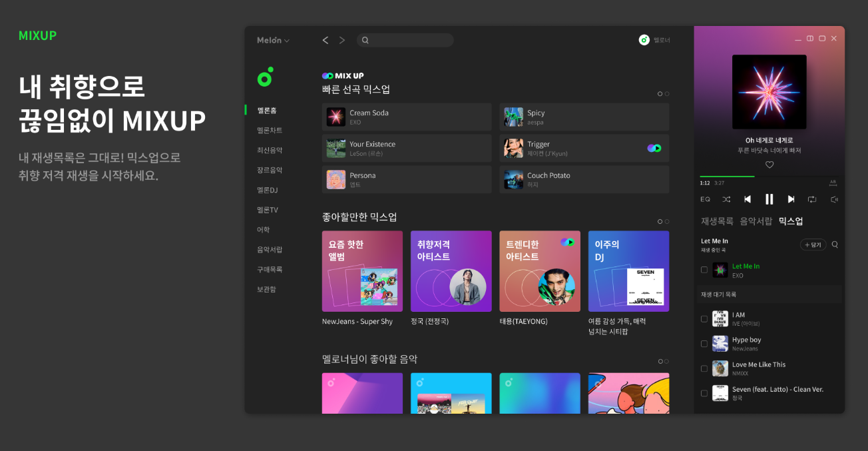Screen dimensions: 868x451
Task: Click Persona album cover
Action: tap(335, 179)
